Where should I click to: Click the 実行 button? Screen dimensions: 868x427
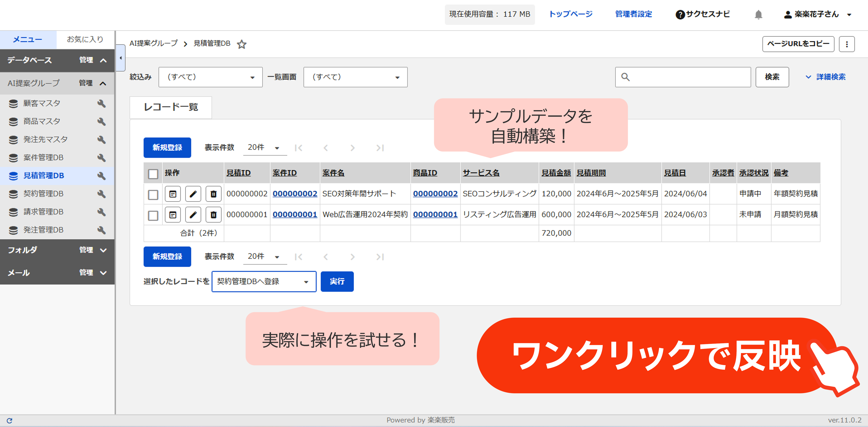[337, 282]
